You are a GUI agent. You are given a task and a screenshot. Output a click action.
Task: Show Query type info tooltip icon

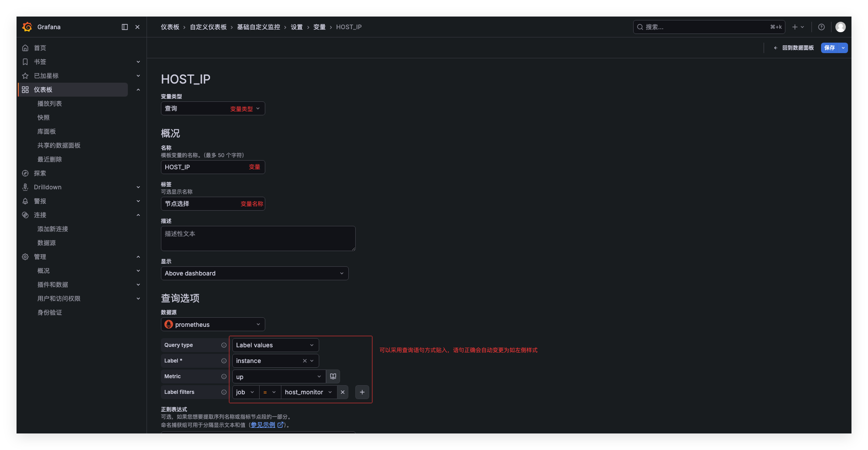[x=224, y=345]
